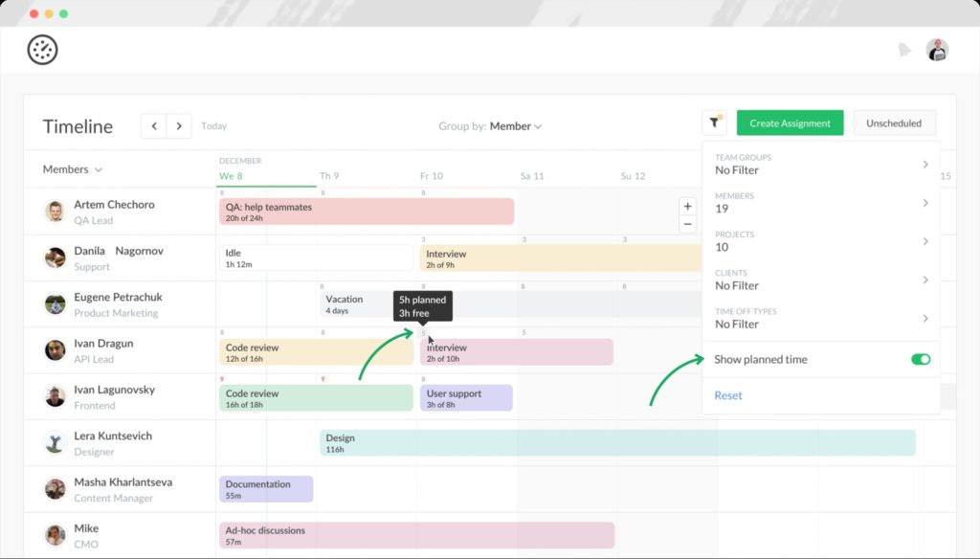
Task: Click the Create Assignment button
Action: coord(789,123)
